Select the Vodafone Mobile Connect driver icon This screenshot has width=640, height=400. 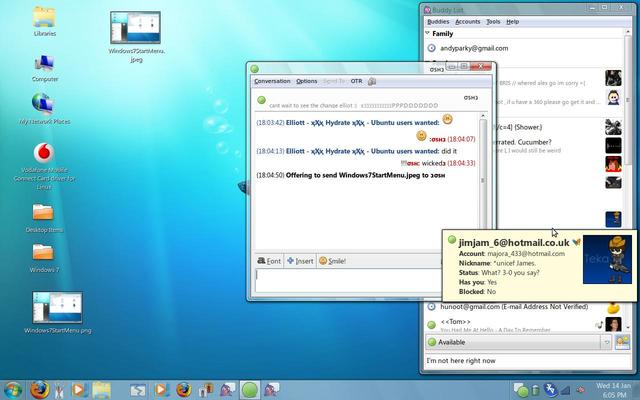point(44,167)
